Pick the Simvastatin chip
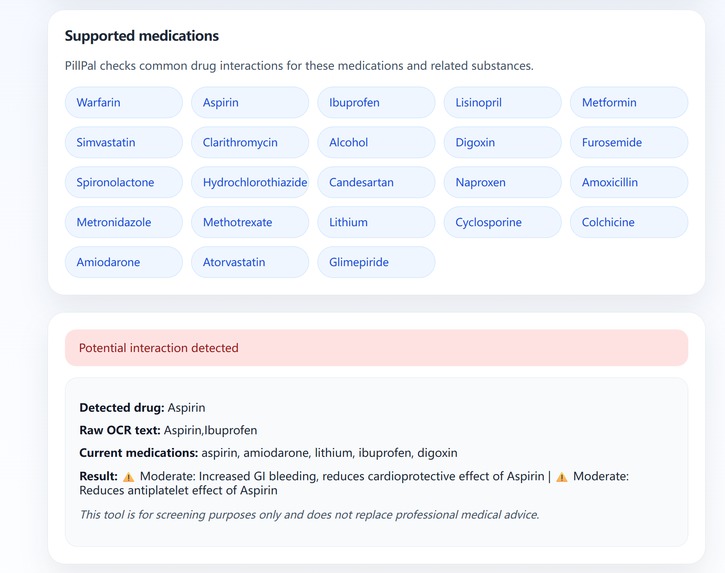The image size is (725, 573). coord(123,142)
